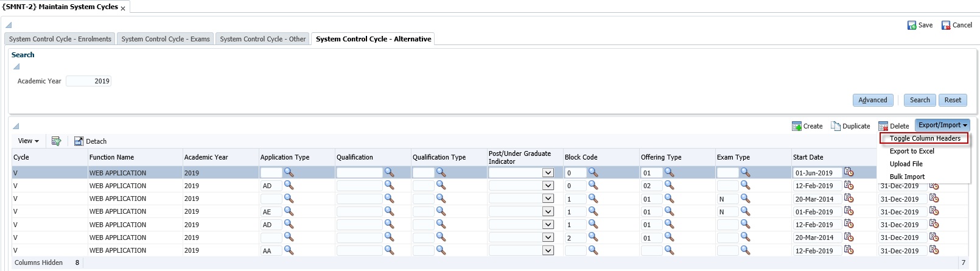Click the Duplicate record icon
980x271 pixels.
836,126
